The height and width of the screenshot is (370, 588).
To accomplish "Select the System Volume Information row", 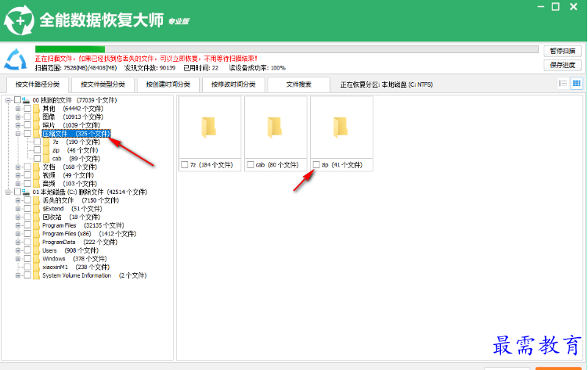I will tap(95, 275).
